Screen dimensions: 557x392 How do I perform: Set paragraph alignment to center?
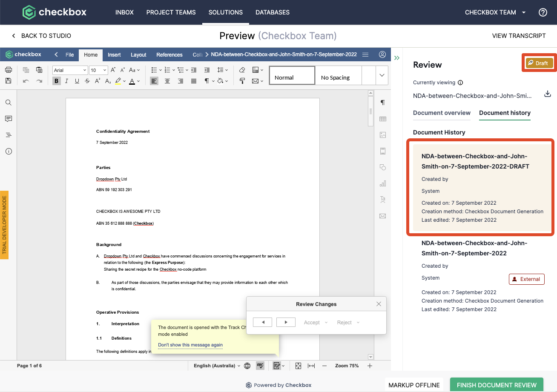pyautogui.click(x=167, y=81)
